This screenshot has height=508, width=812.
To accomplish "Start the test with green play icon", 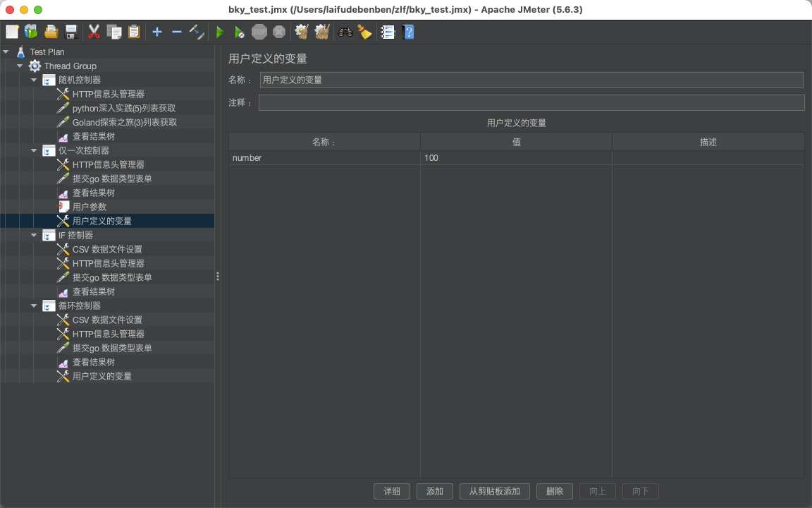I will pos(220,32).
